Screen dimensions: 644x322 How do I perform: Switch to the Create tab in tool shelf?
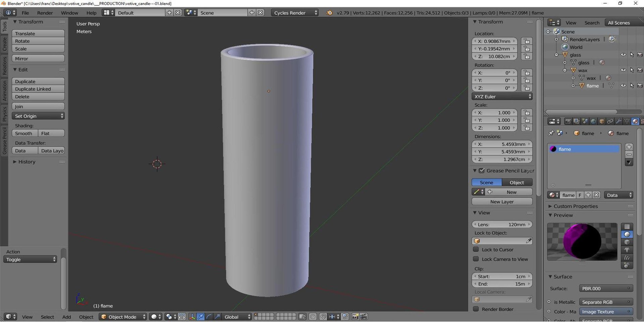[4, 44]
